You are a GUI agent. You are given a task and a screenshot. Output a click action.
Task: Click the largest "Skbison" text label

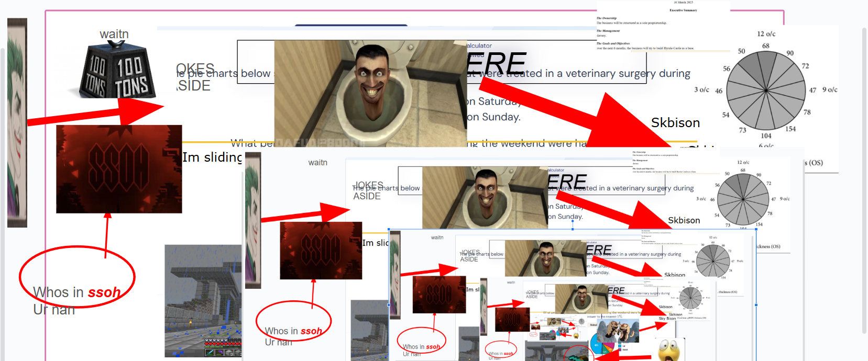coord(675,123)
